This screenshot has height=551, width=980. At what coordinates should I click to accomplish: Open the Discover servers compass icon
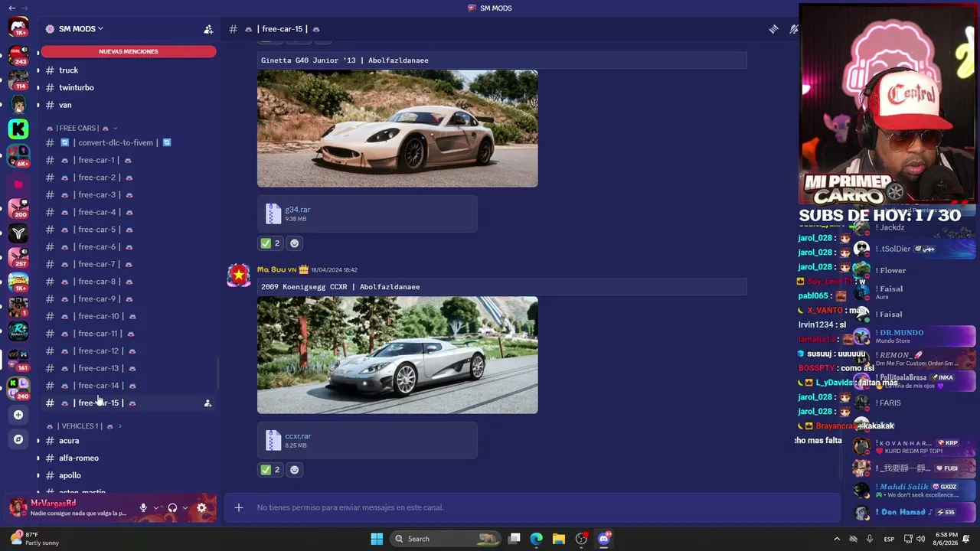18,439
